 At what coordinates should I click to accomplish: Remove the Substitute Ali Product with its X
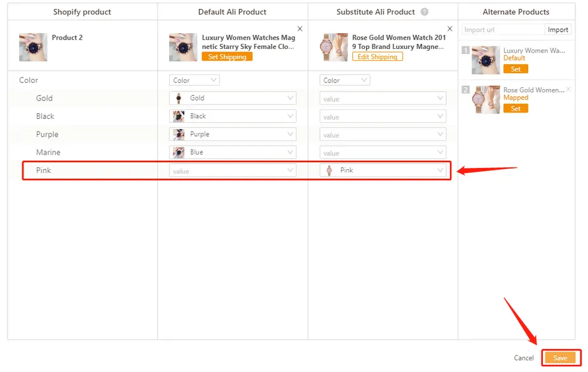(449, 29)
